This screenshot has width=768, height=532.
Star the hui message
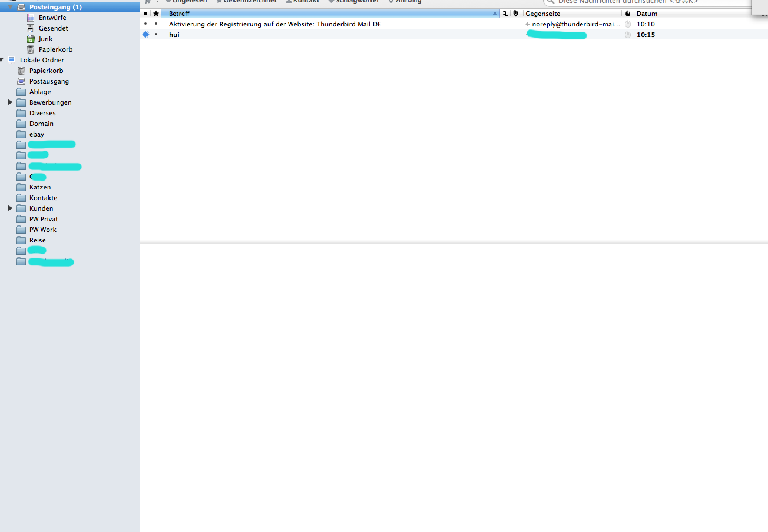(x=156, y=35)
